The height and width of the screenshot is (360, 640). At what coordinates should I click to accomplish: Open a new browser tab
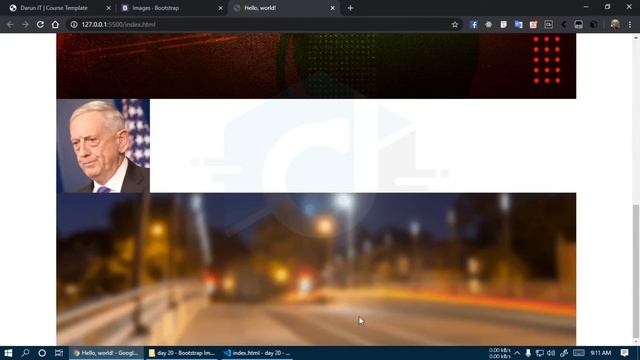[x=350, y=8]
